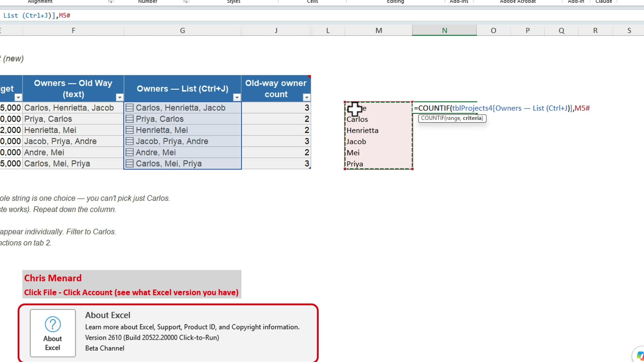Image resolution: width=644 pixels, height=362 pixels.
Task: Select column G header
Action: tap(182, 31)
